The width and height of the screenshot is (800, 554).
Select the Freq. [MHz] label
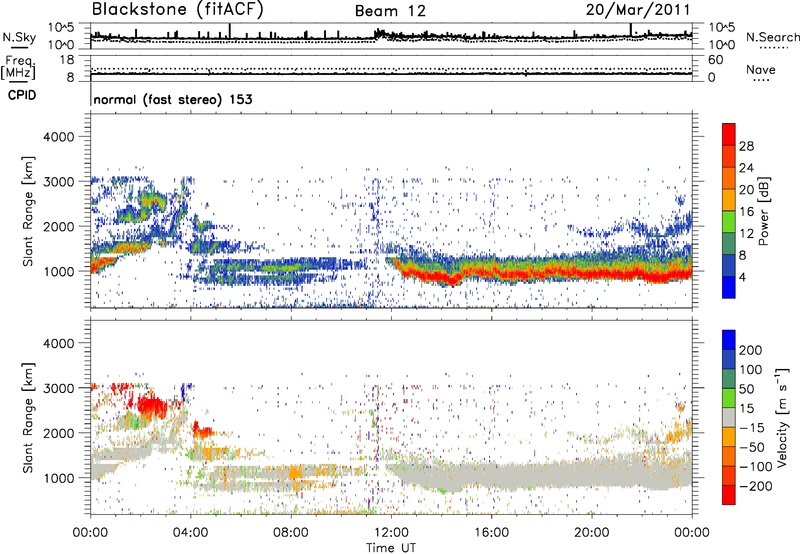pos(18,68)
